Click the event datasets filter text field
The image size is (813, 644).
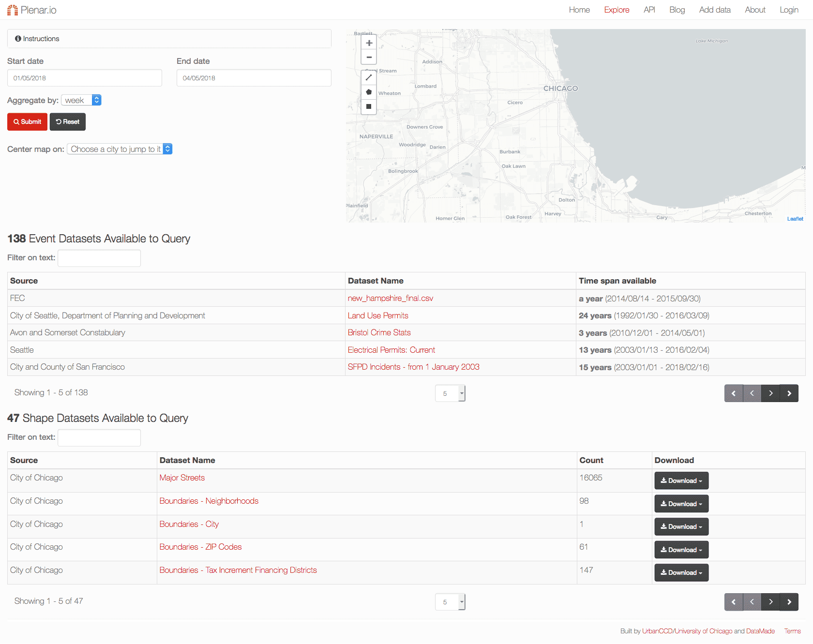99,258
